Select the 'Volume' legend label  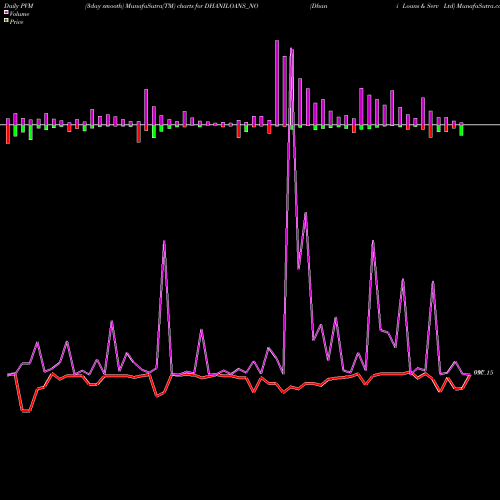[19, 14]
